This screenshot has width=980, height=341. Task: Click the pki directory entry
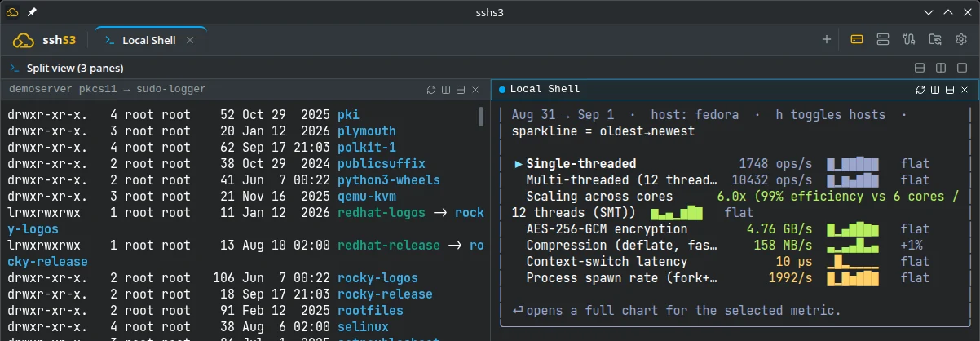click(x=348, y=115)
